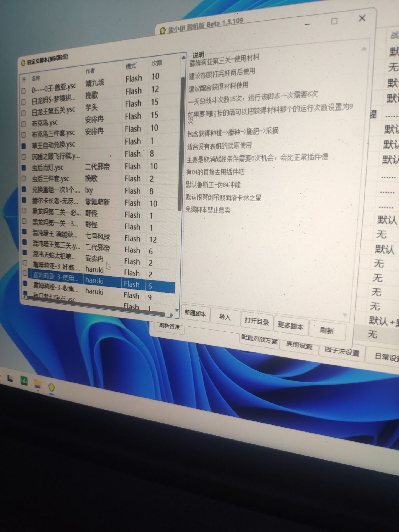Click the description panel scroll-up arrow
Viewport: 399px width, 532px height.
click(364, 49)
